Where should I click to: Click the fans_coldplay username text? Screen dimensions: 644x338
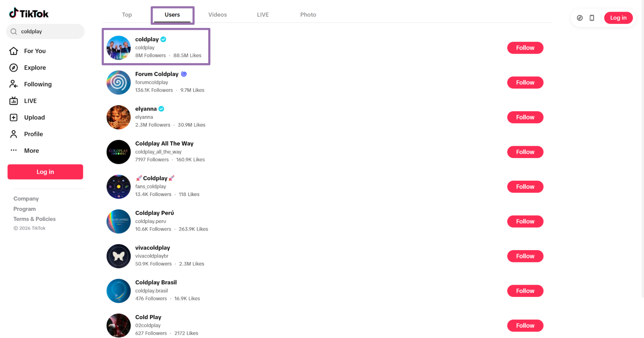tap(150, 186)
